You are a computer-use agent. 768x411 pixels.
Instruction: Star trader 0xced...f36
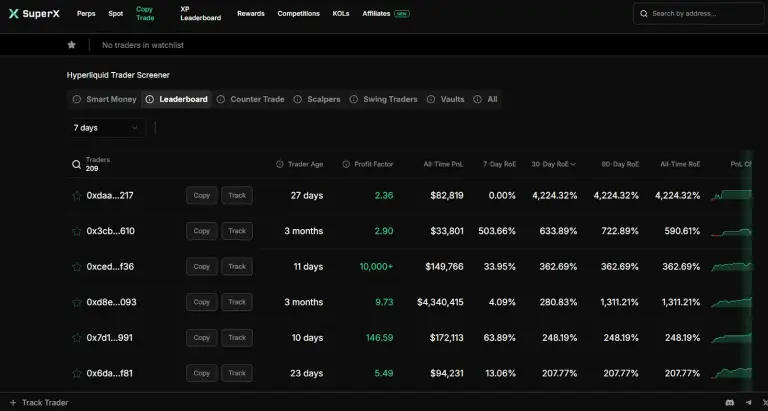(x=77, y=267)
